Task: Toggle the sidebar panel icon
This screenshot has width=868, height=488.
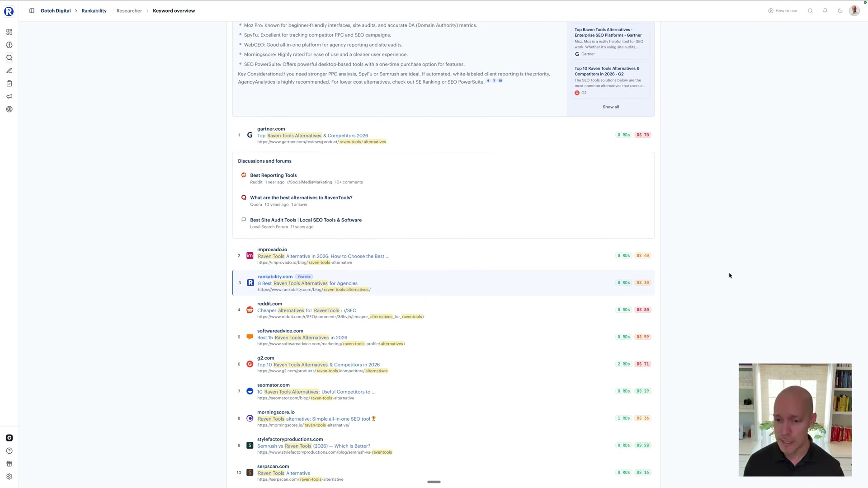Action: pyautogui.click(x=32, y=11)
